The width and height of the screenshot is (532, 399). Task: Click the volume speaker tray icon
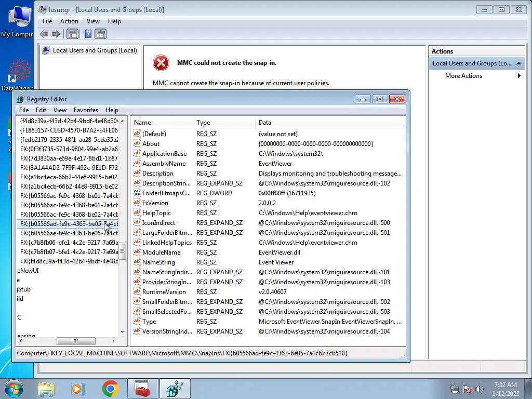(480, 389)
